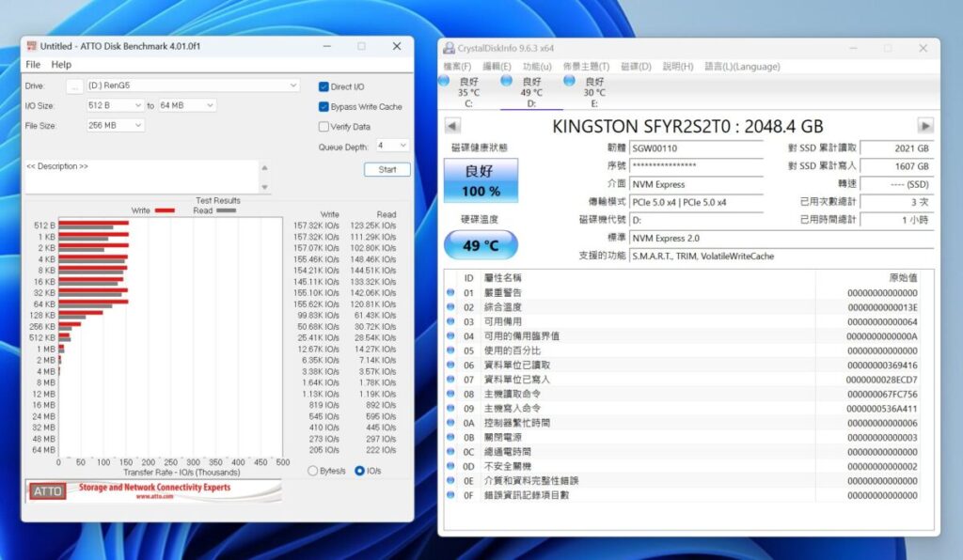Click the blue status dot for attribute 06

(x=450, y=365)
